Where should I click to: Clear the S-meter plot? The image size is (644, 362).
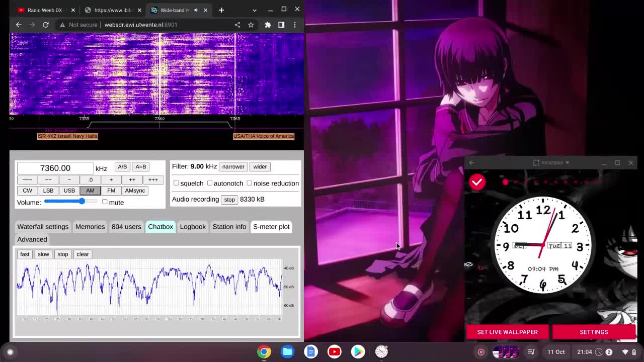click(x=83, y=254)
